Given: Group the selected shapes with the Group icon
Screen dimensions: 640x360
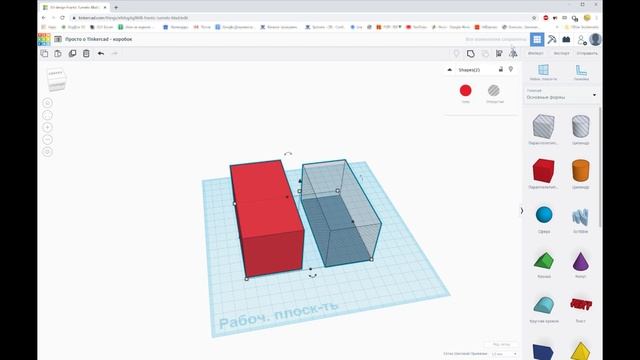Looking at the screenshot, I should 471,53.
